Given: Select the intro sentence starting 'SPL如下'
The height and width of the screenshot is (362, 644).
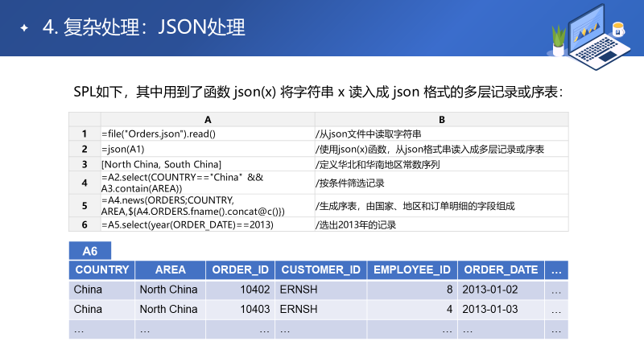Looking at the screenshot, I should click(318, 92).
